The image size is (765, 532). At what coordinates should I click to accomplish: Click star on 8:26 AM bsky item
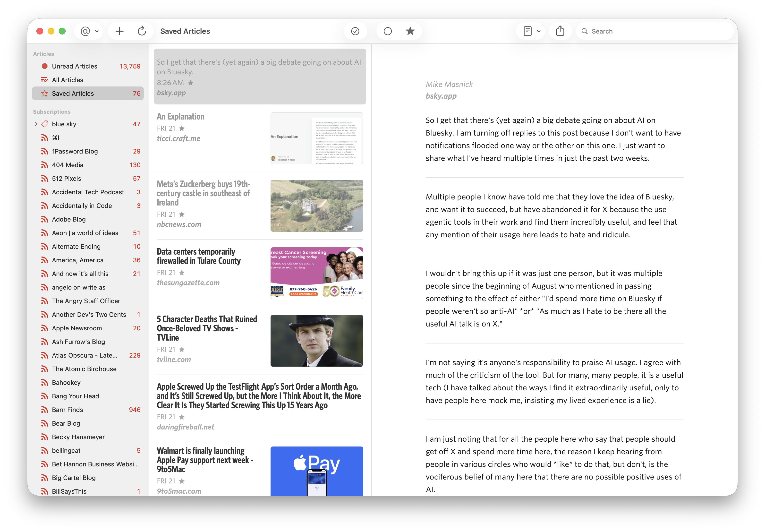coord(191,83)
